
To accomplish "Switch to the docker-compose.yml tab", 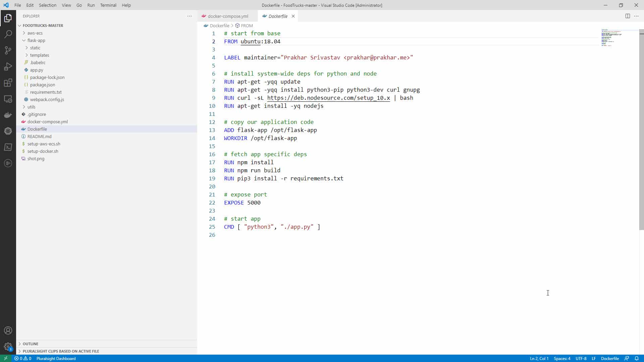I will pyautogui.click(x=227, y=16).
